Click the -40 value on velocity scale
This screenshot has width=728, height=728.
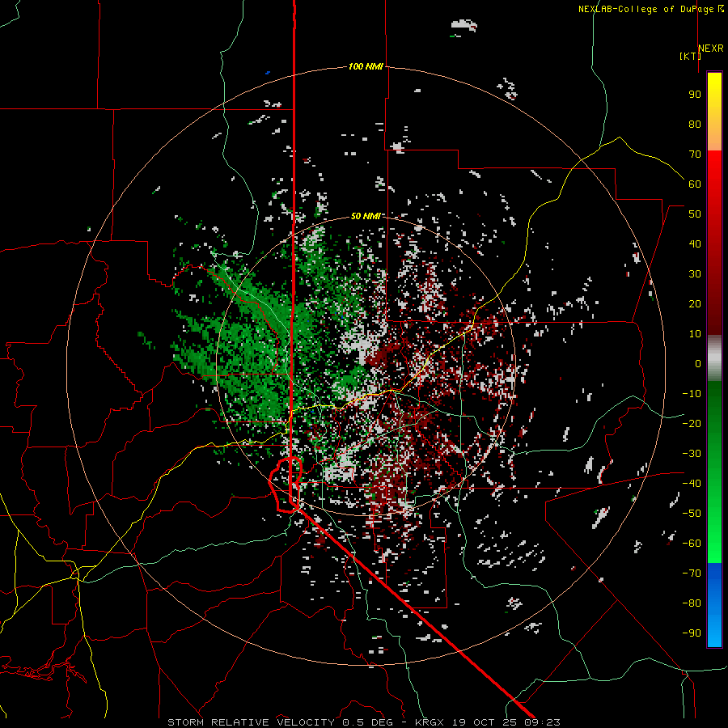692,484
